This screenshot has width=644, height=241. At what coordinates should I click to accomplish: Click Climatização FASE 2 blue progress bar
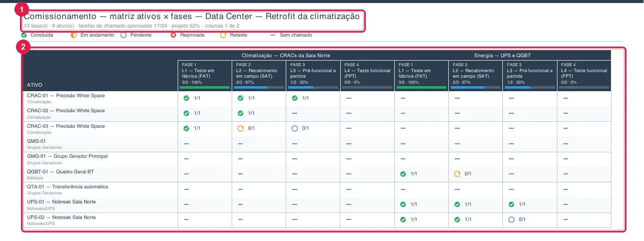pos(259,87)
